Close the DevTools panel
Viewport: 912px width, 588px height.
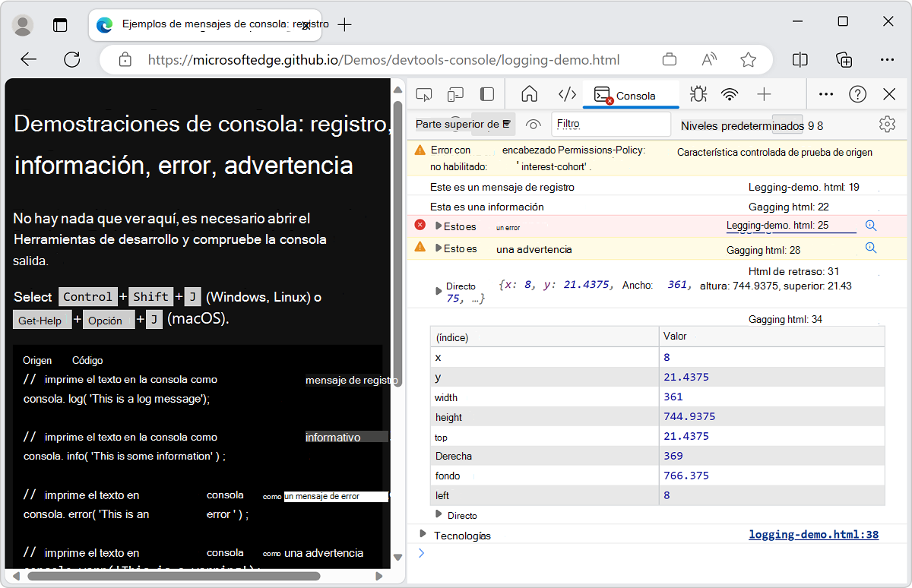point(889,94)
